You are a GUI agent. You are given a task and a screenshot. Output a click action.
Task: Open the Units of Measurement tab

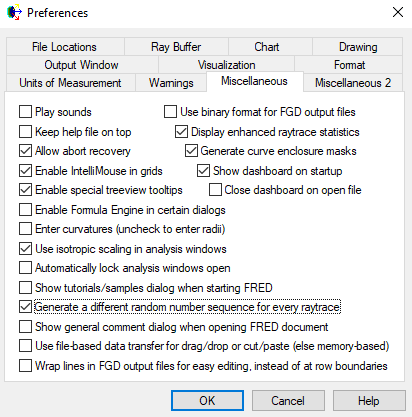[x=70, y=83]
